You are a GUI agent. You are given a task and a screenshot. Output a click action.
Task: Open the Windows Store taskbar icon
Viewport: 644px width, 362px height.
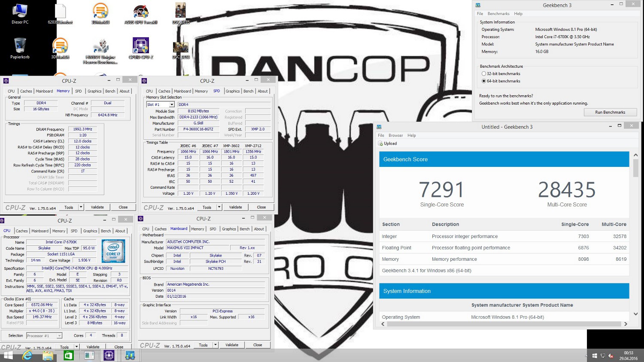(x=69, y=356)
